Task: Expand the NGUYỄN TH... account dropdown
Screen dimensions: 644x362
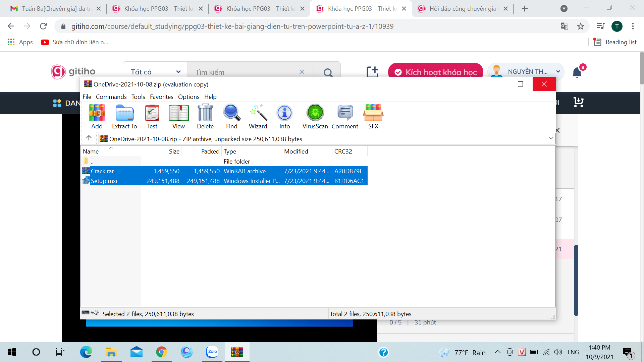Action: 526,71
